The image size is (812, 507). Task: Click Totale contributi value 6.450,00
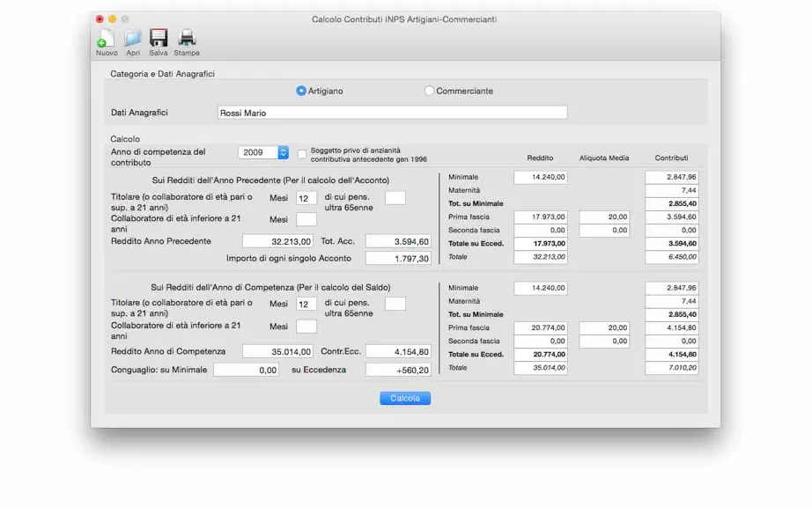coord(672,257)
